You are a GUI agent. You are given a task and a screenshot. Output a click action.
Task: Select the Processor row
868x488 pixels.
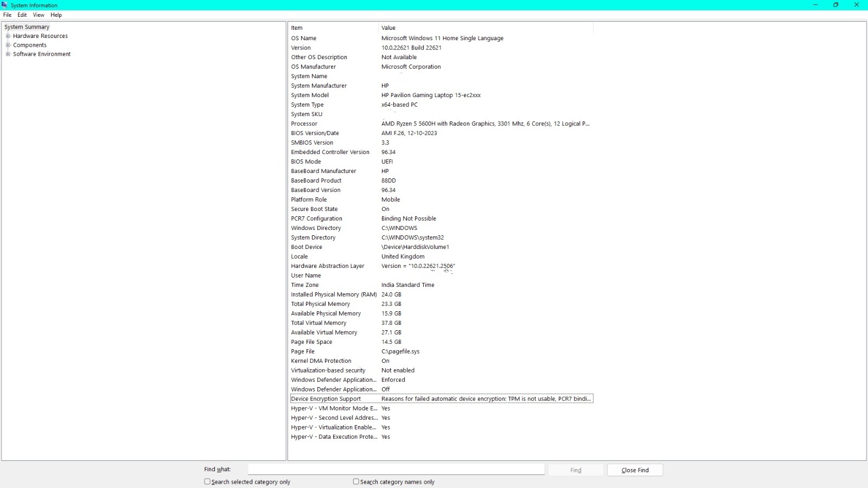point(441,124)
